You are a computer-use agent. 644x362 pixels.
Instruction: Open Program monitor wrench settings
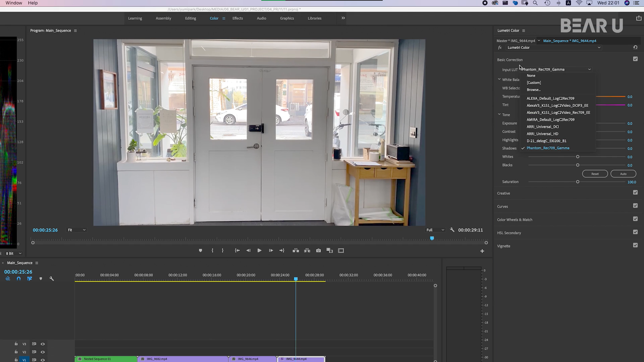452,230
